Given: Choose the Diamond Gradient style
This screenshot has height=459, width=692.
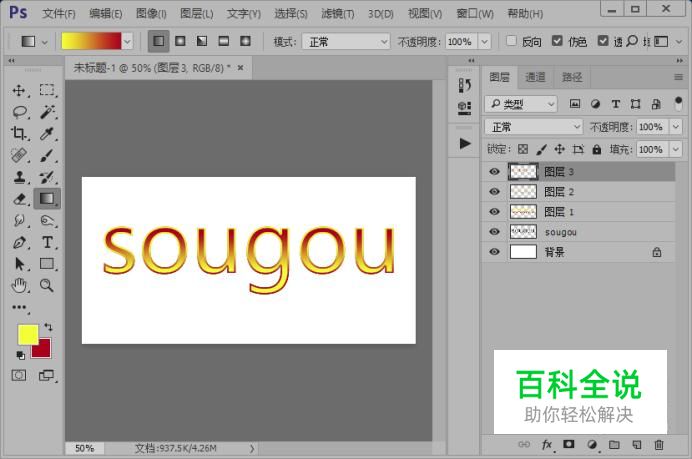Looking at the screenshot, I should pyautogui.click(x=245, y=41).
